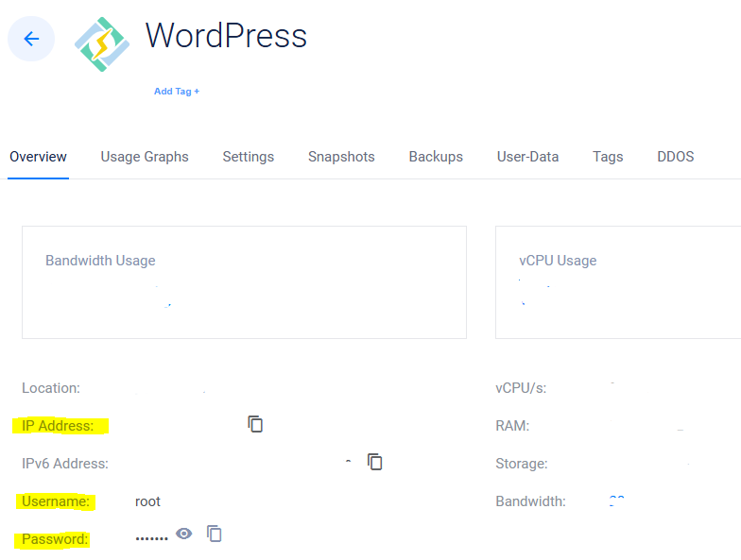
Task: Click the Bandwidth label
Action: (x=530, y=501)
